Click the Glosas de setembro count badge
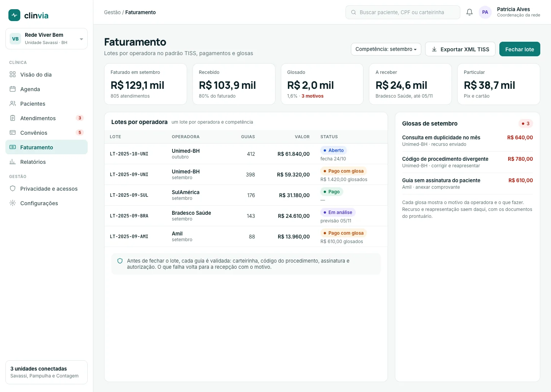 526,124
